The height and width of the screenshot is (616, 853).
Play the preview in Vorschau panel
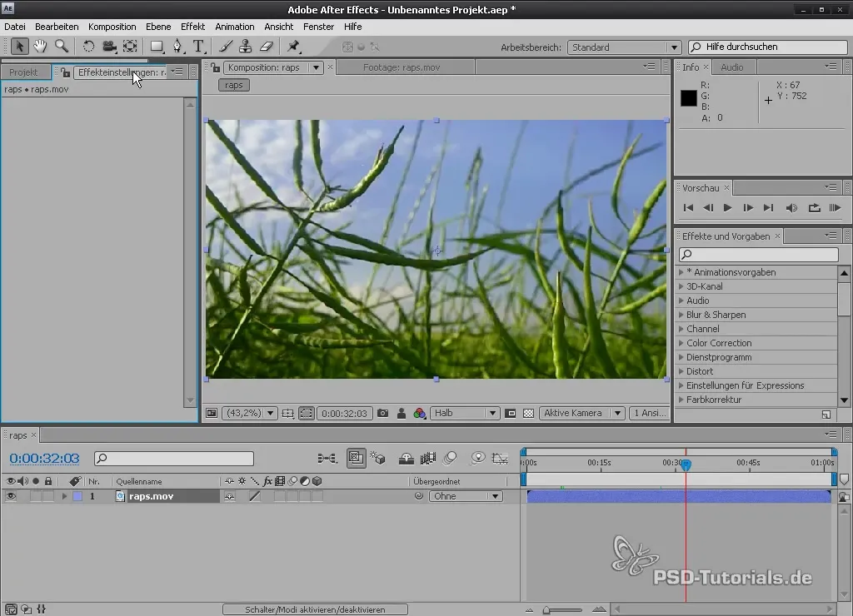point(727,208)
